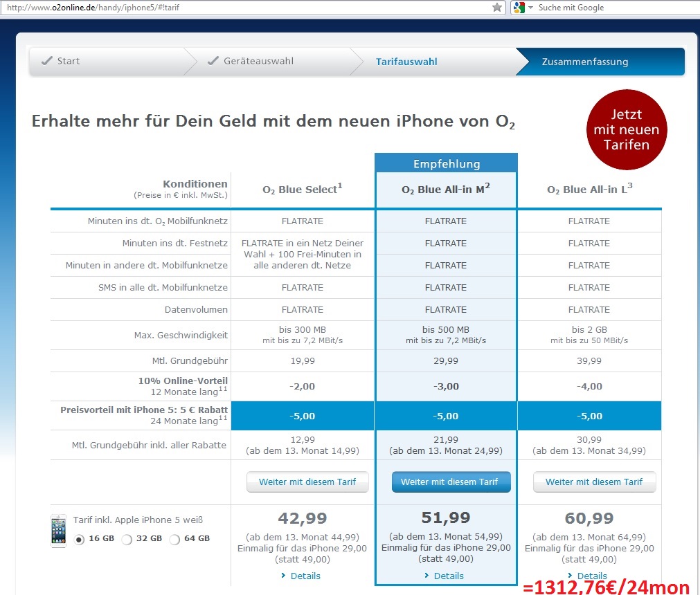Click the 42,99 price text

click(x=303, y=518)
